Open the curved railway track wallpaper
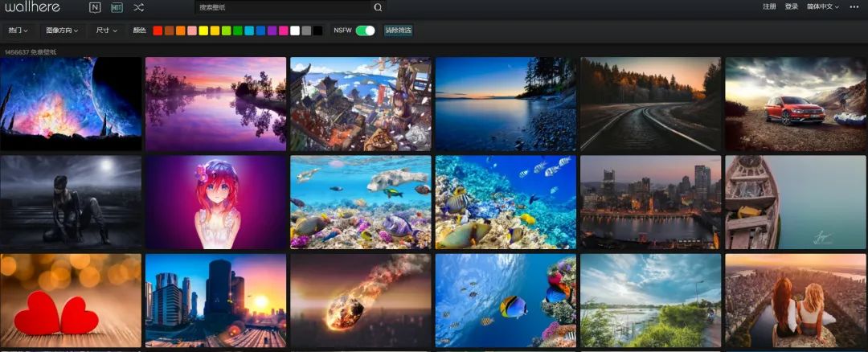The height and width of the screenshot is (352, 868). click(x=651, y=104)
